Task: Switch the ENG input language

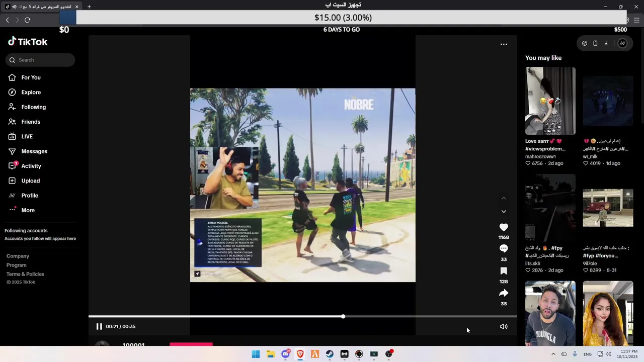Action: [x=588, y=354]
